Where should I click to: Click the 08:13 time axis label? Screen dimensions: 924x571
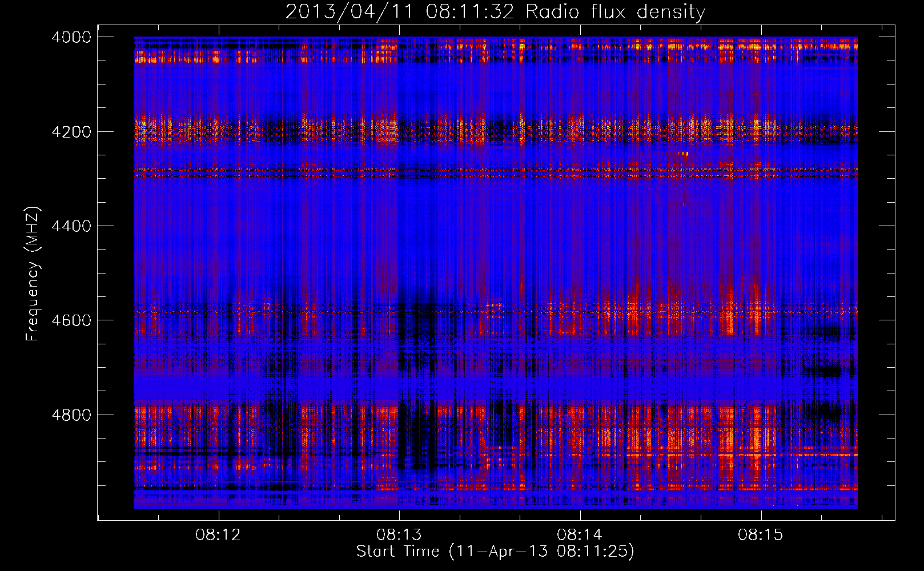click(x=399, y=534)
